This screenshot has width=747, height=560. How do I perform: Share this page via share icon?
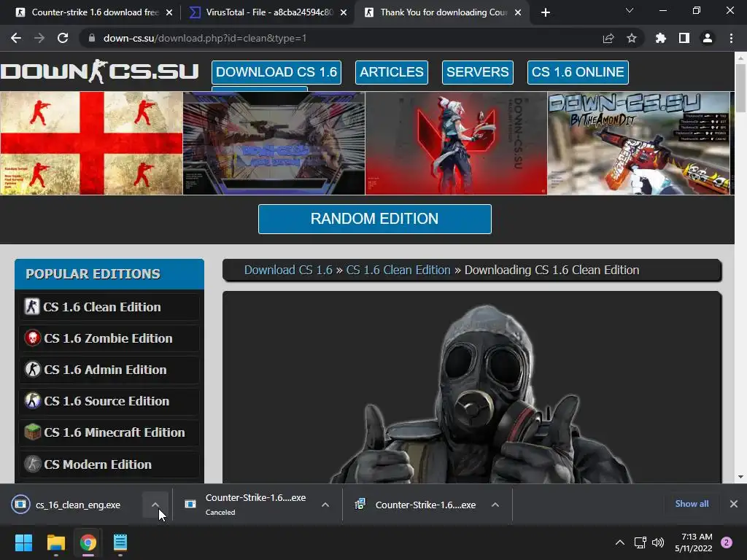coord(608,38)
